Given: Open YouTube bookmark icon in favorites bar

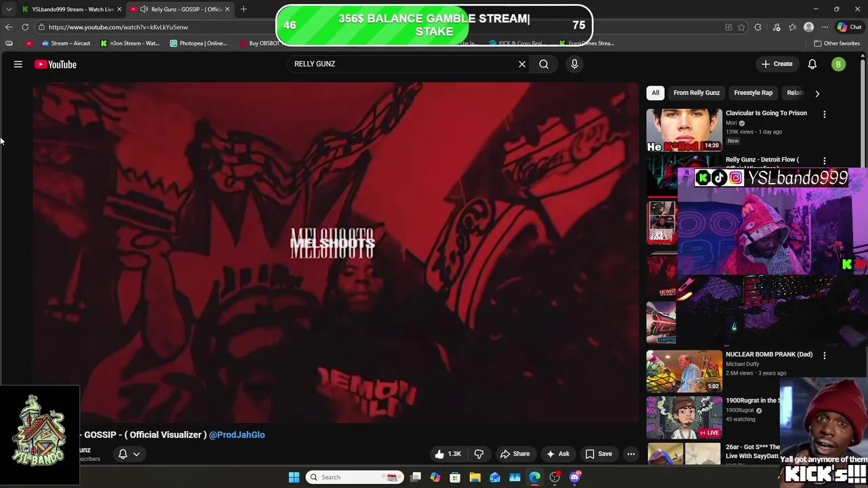Looking at the screenshot, I should point(28,43).
